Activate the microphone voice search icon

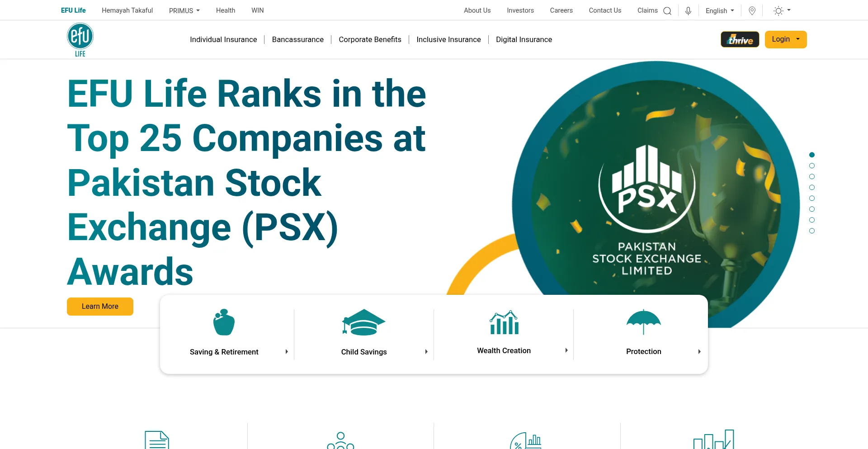[x=688, y=11]
